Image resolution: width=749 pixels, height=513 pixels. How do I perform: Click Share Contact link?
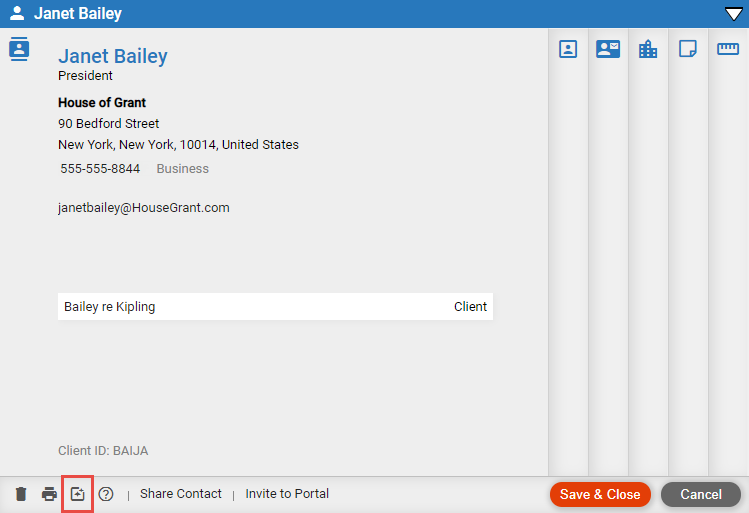point(181,493)
